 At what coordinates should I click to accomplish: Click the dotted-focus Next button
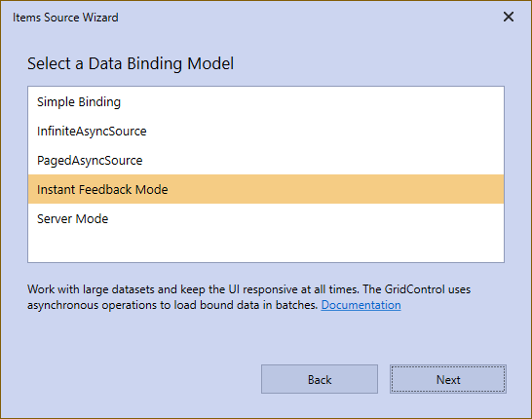coord(448,379)
